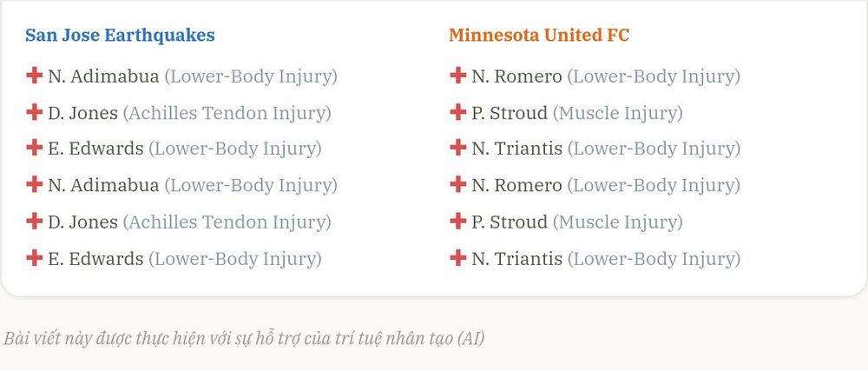The height and width of the screenshot is (371, 868).
Task: Select the second E. Edwards player name
Action: click(x=95, y=259)
